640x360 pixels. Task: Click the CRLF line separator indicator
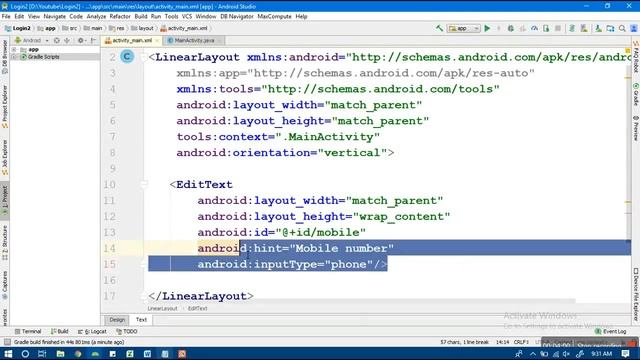pyautogui.click(x=521, y=342)
